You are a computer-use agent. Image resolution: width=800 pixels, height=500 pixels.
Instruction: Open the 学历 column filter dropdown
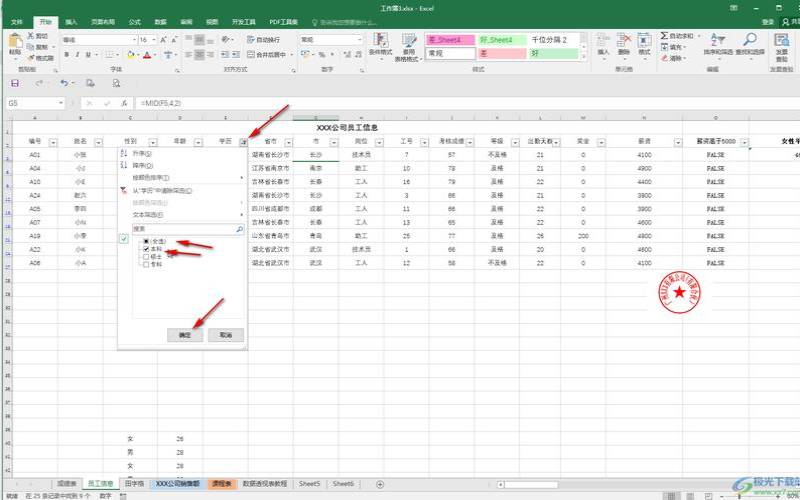coord(244,143)
